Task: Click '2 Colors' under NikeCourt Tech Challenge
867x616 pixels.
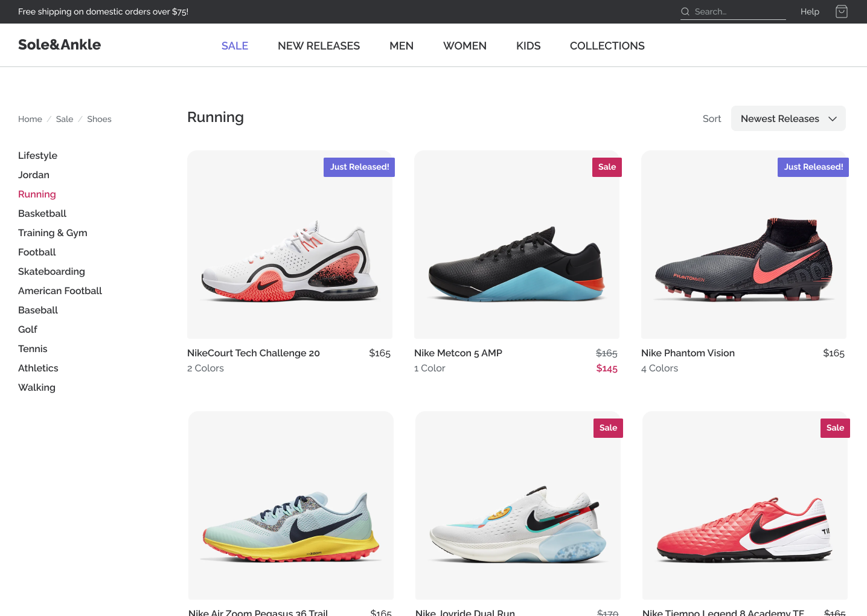Action: click(x=205, y=368)
